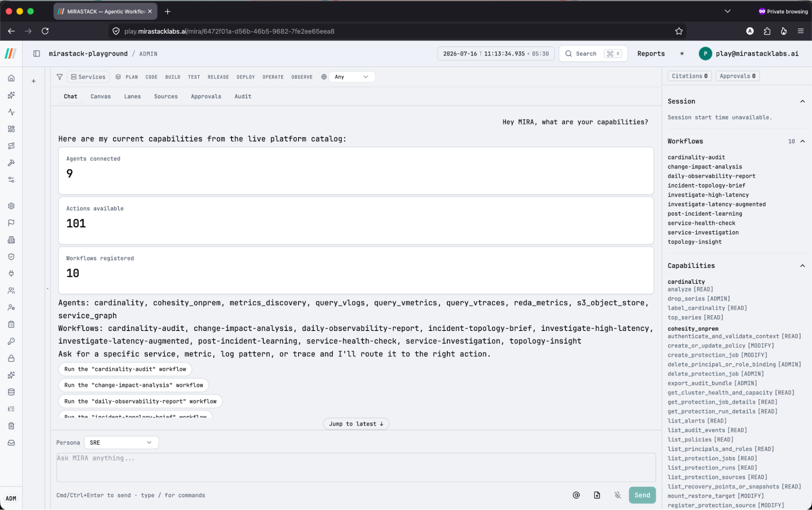Open browser tab list chevron
The height and width of the screenshot is (510, 812).
click(728, 11)
